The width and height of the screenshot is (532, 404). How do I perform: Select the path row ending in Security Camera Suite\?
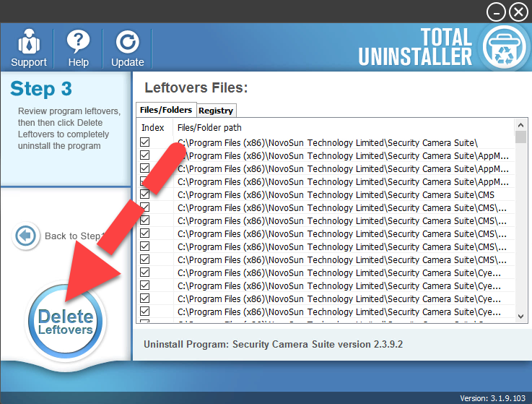coord(328,142)
